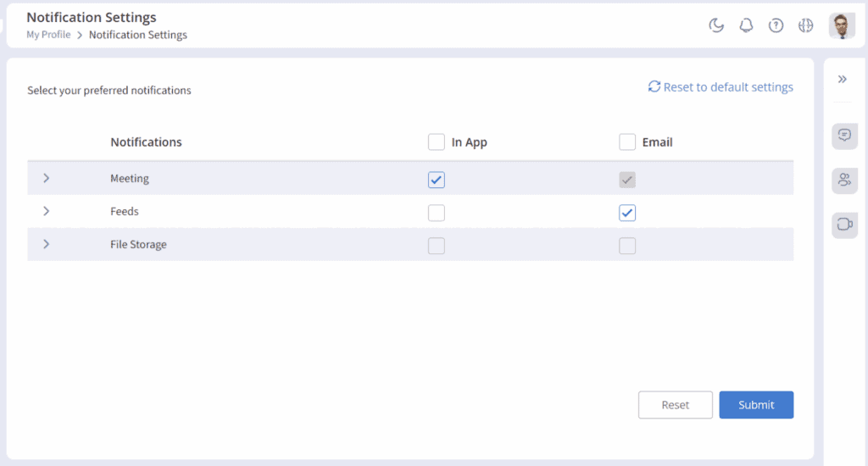Screen dimensions: 868x466
Task: Open the notifications bell icon
Action: (746, 25)
